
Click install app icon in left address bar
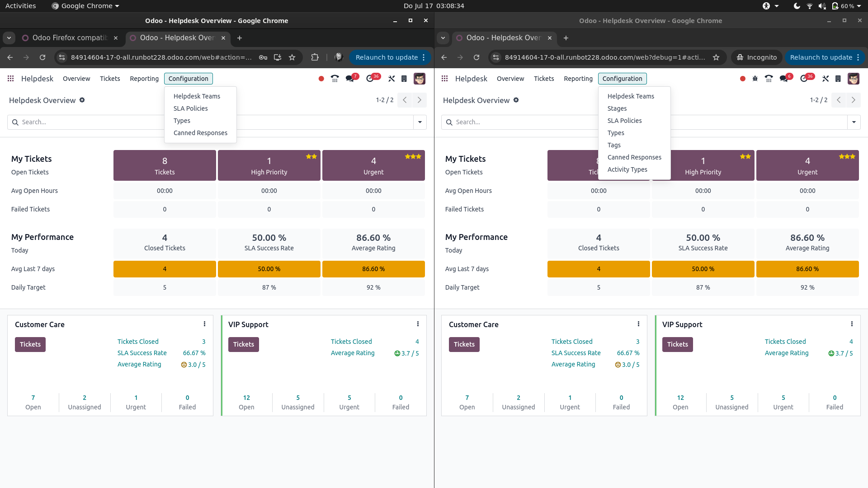[x=278, y=57]
